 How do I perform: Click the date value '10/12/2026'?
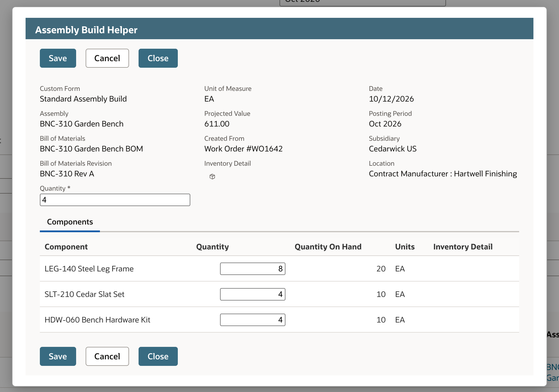tap(391, 99)
